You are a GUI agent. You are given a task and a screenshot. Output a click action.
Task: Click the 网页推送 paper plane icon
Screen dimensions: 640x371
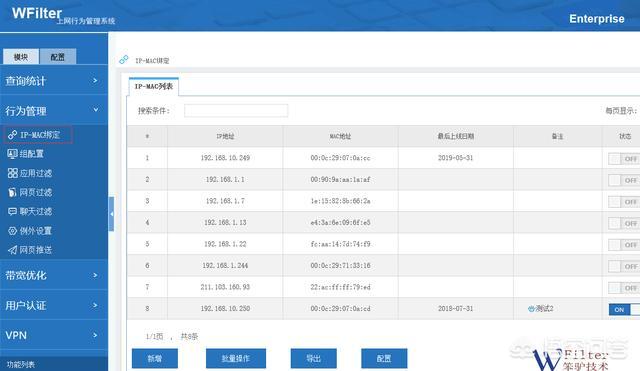[x=13, y=250]
